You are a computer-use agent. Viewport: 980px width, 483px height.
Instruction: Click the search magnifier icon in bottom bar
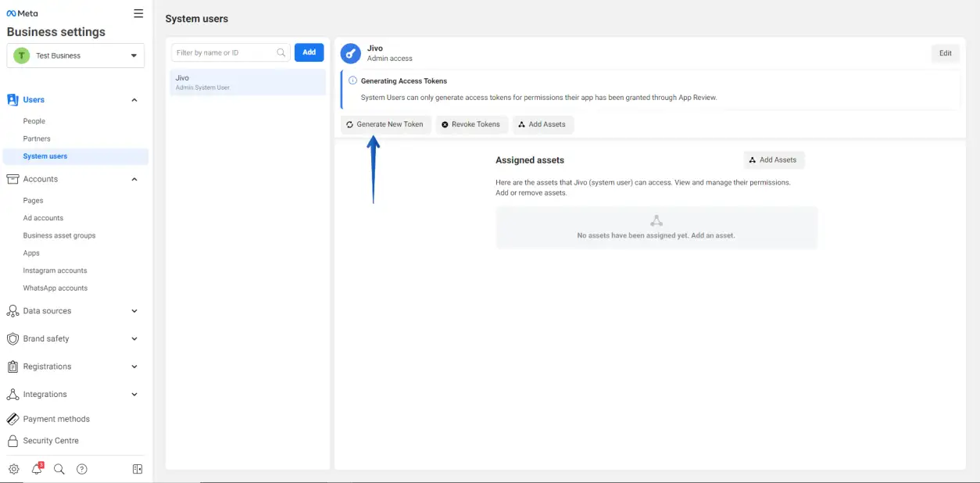point(59,469)
